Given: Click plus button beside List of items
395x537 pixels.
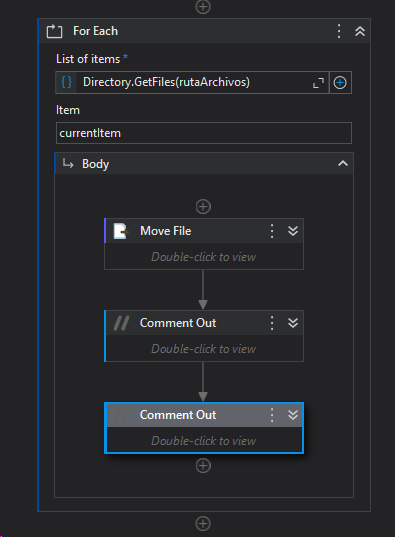Looking at the screenshot, I should (x=340, y=83).
